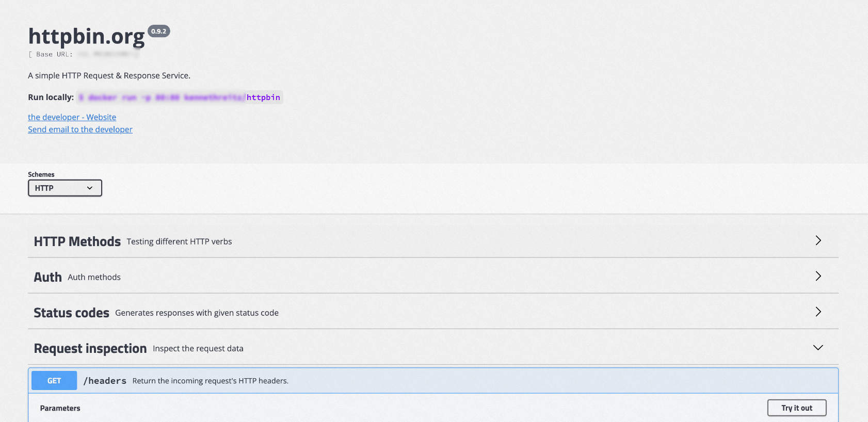Viewport: 868px width, 422px height.
Task: Click the httpbin.org title
Action: [x=87, y=37]
